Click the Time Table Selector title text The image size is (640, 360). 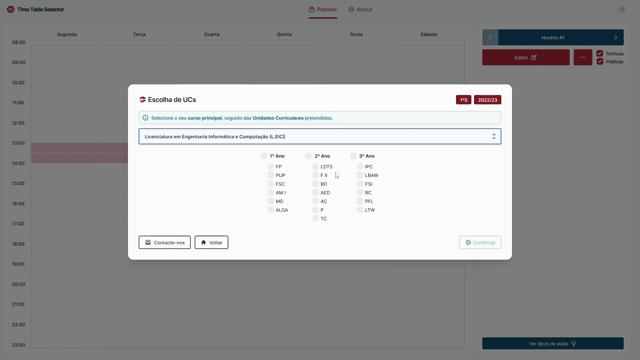click(x=40, y=9)
